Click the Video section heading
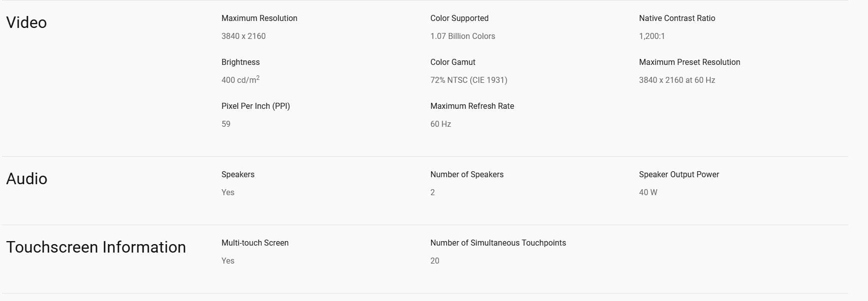The image size is (868, 301). click(26, 22)
